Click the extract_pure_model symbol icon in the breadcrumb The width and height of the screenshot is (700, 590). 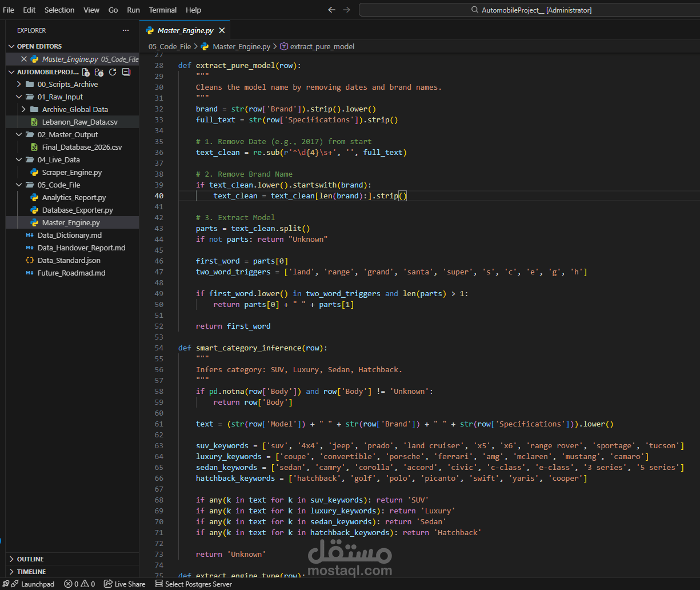tap(283, 46)
